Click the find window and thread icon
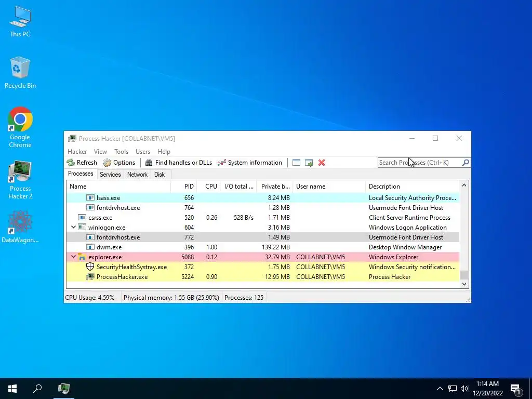 [x=309, y=163]
